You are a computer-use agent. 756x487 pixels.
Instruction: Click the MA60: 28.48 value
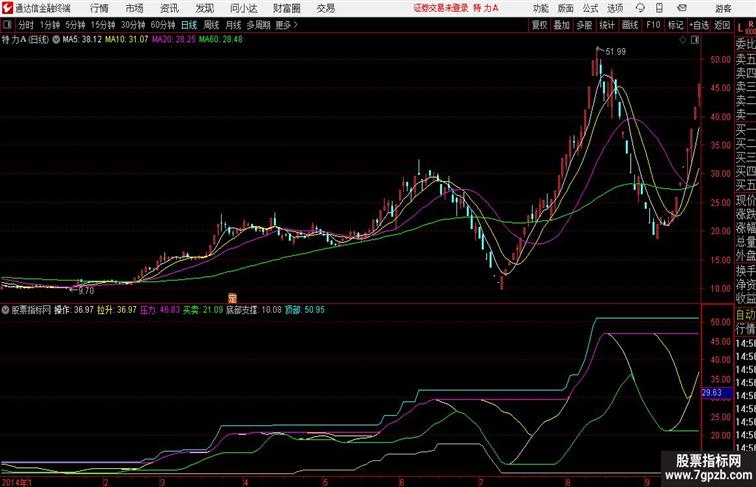pyautogui.click(x=221, y=40)
